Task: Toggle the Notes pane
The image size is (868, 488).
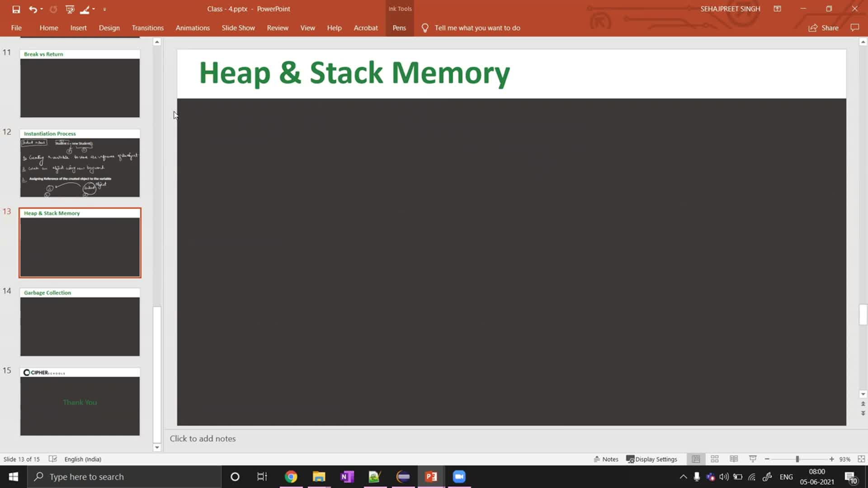Action: click(606, 459)
